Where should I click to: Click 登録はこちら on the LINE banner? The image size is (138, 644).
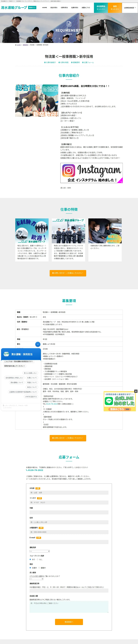pos(120,409)
